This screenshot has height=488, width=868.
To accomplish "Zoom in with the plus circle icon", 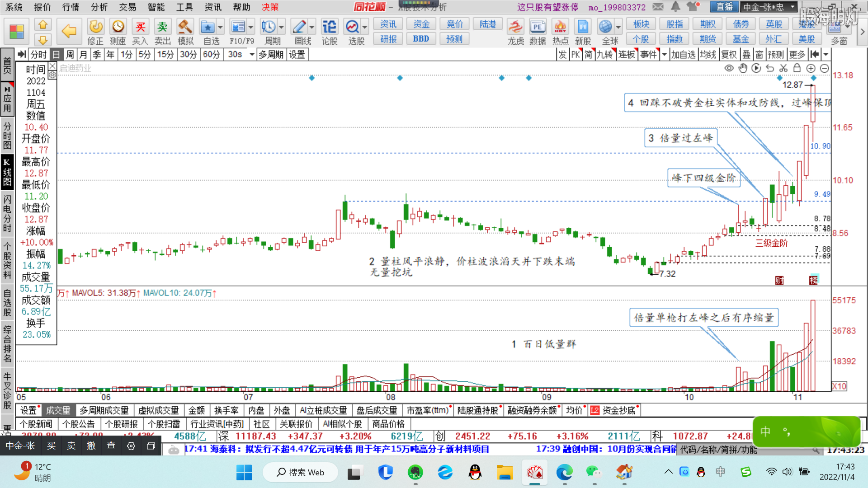I will coord(811,68).
